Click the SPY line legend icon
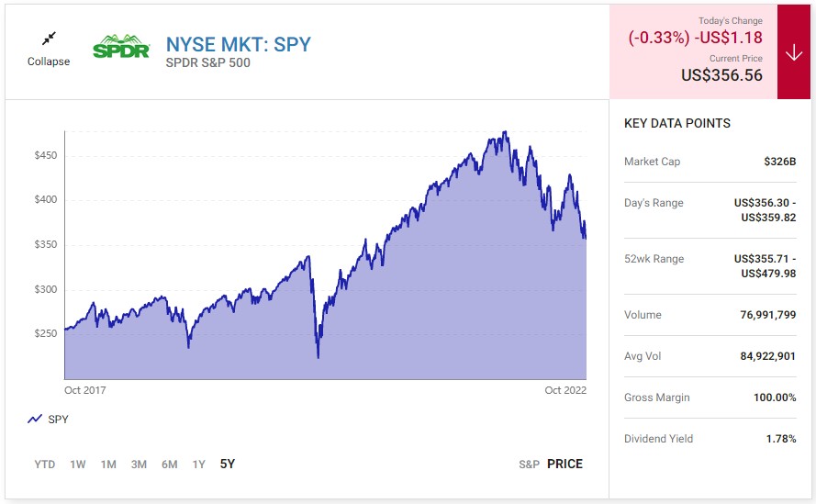The height and width of the screenshot is (504, 816). pyautogui.click(x=35, y=420)
